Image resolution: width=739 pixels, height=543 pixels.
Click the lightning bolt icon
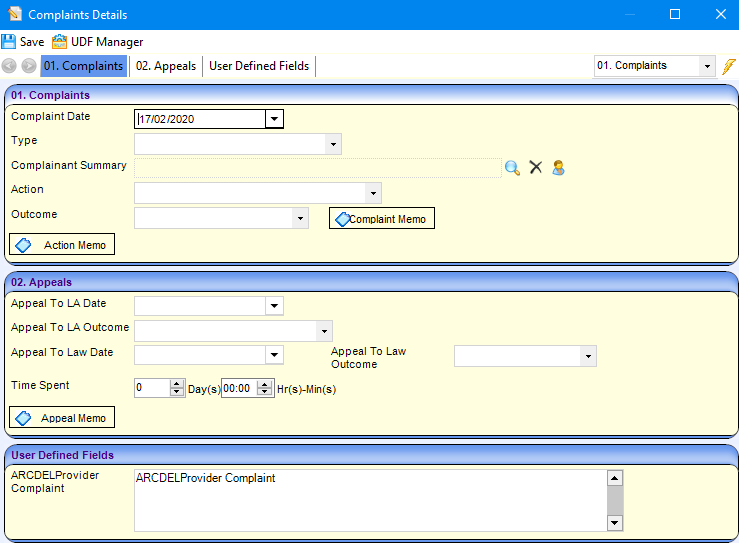pos(730,66)
